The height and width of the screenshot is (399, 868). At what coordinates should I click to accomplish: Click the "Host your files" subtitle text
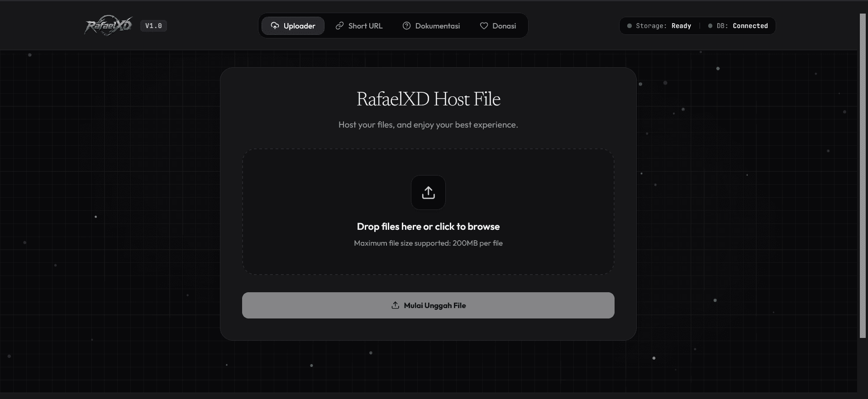428,124
